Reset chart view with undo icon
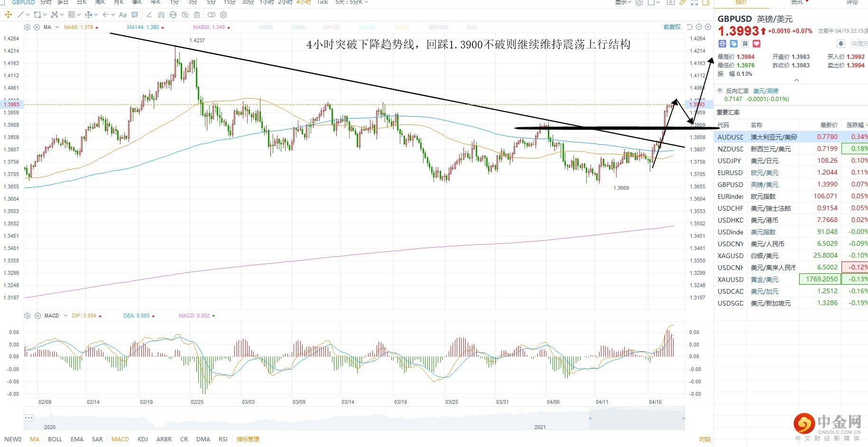This screenshot has width=868, height=447. (690, 27)
